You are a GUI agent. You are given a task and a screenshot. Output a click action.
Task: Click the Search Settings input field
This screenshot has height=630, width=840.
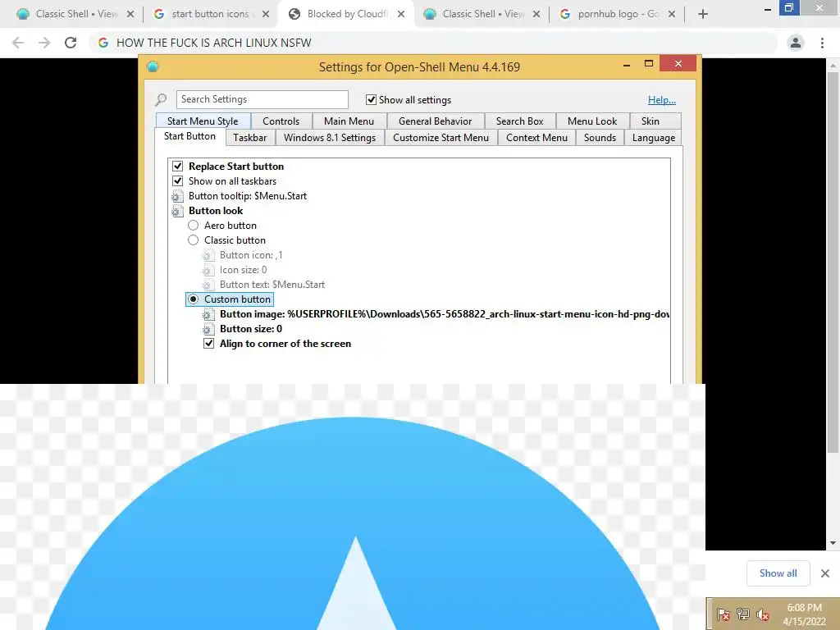(262, 99)
